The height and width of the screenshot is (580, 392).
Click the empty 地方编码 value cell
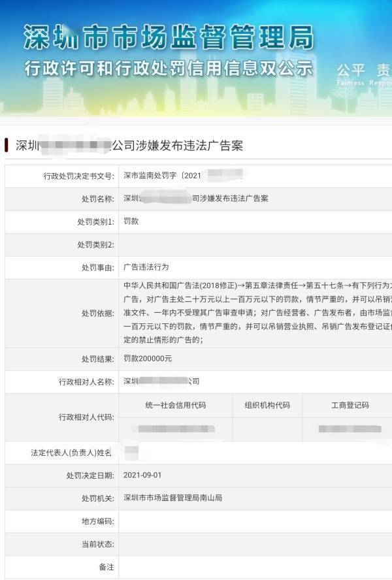[x=255, y=521]
